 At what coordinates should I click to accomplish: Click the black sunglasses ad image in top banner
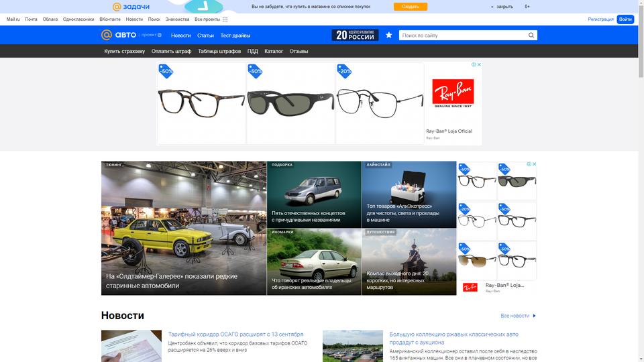coord(290,103)
